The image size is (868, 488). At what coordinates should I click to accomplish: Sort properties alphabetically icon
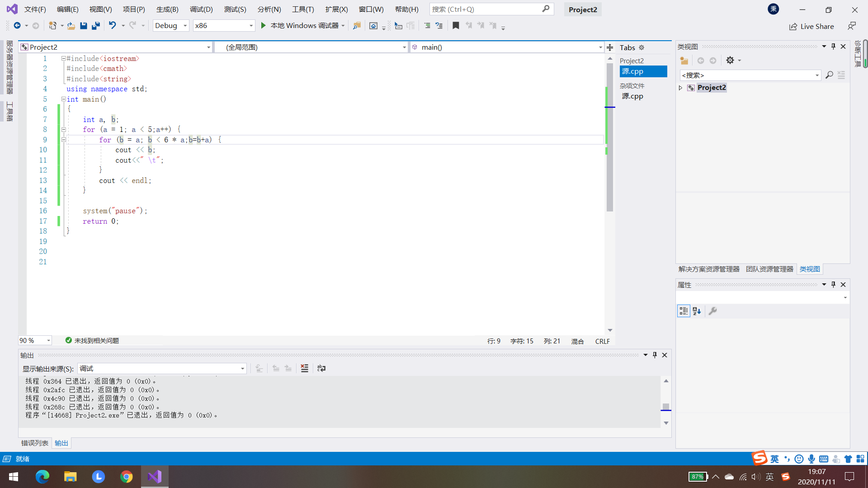point(697,311)
